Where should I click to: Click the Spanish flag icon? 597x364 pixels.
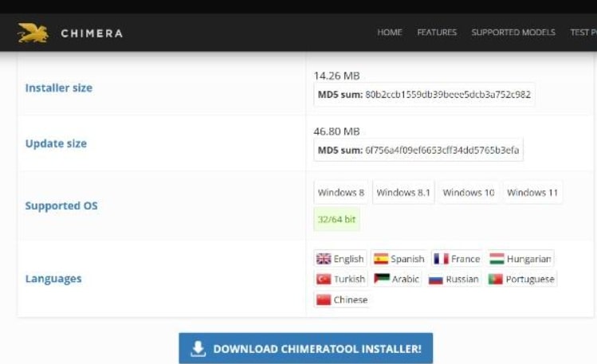click(381, 259)
